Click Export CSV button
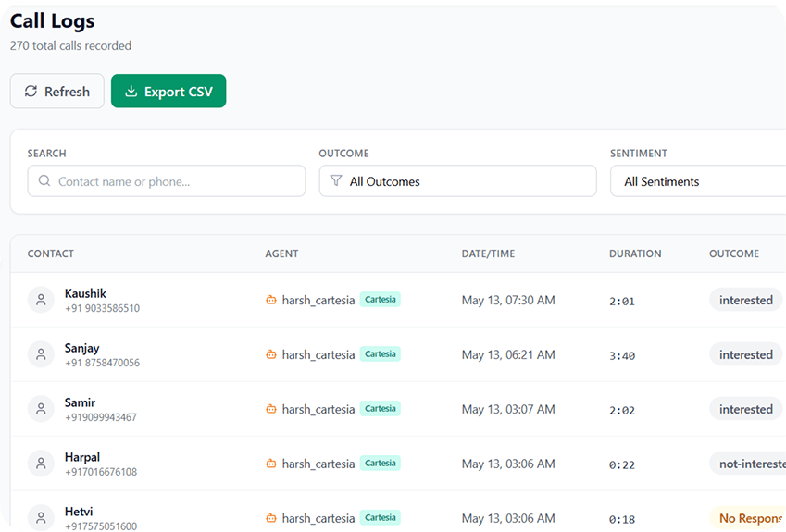The image size is (786, 532). click(168, 92)
